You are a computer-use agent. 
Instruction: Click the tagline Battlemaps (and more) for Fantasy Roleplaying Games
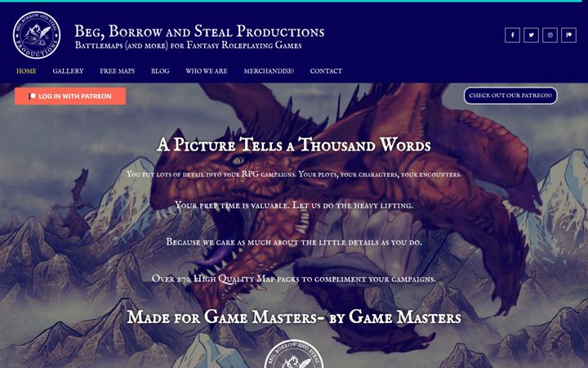(189, 46)
